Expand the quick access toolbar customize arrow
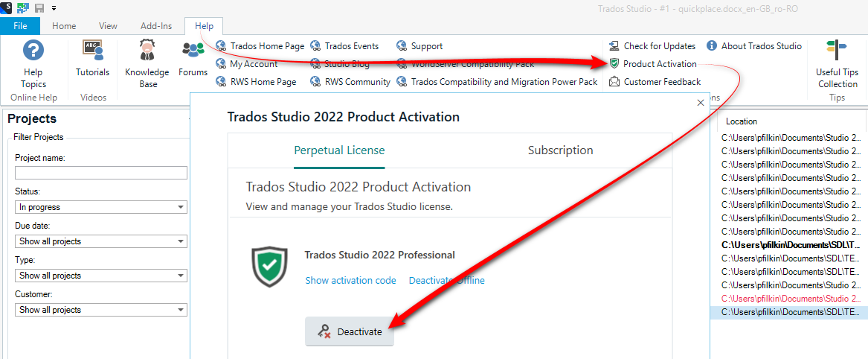This screenshot has height=359, width=868. (x=54, y=8)
